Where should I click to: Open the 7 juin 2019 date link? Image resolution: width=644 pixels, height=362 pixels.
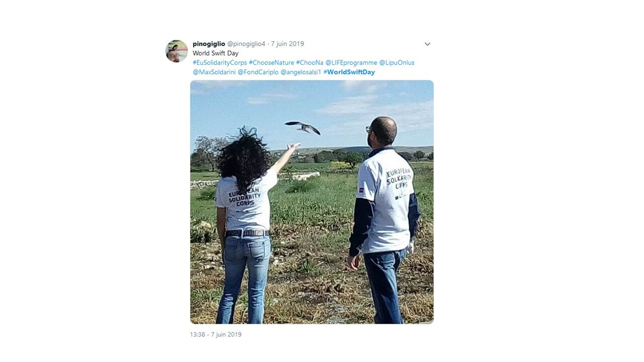point(287,44)
